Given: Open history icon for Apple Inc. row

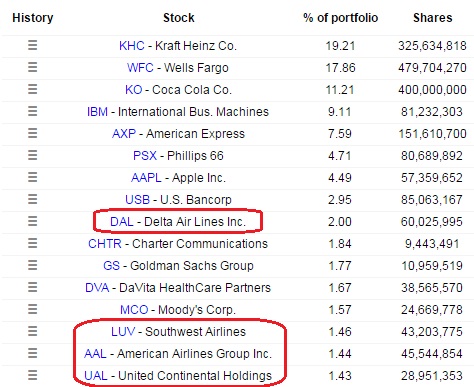Looking at the screenshot, I should [32, 177].
